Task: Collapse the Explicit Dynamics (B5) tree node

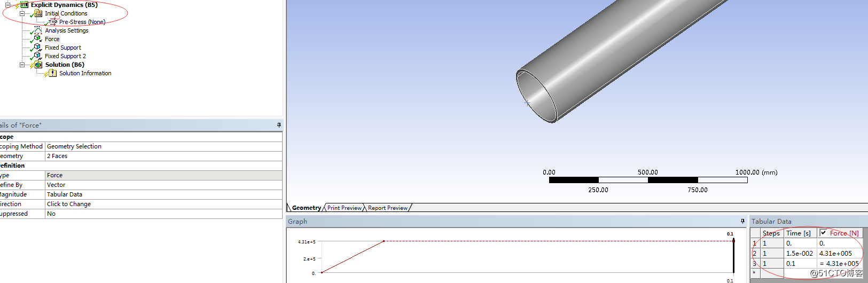Action: [7, 5]
